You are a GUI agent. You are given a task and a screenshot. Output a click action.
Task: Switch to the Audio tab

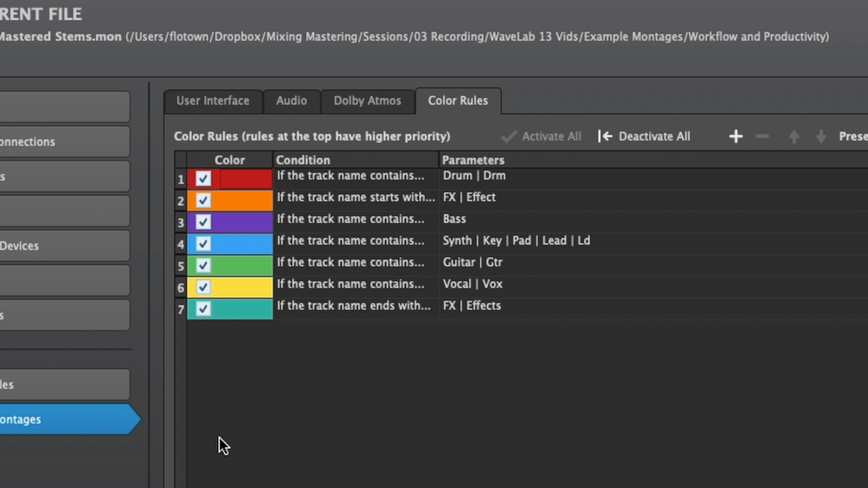point(291,101)
